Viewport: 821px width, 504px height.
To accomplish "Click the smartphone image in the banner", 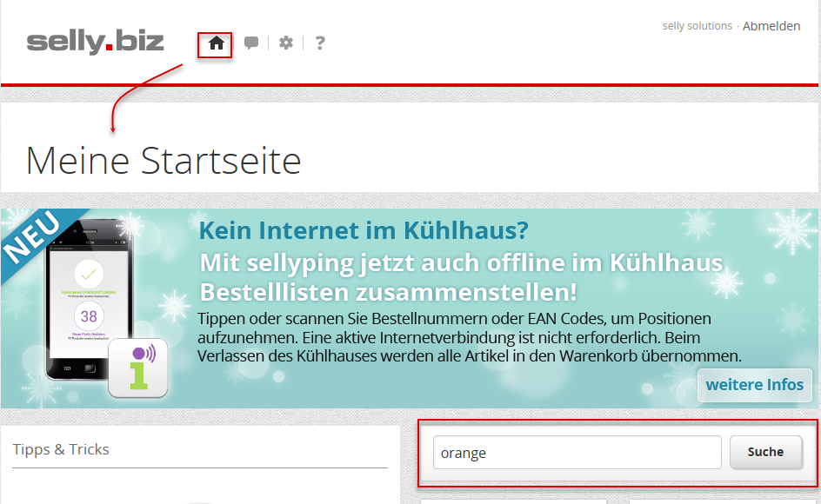I will [89, 300].
